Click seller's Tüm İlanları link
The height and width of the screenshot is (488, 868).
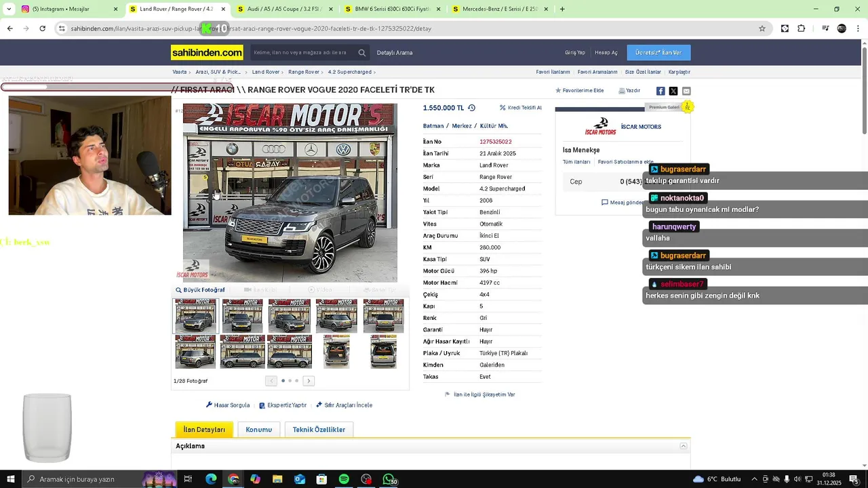click(576, 162)
